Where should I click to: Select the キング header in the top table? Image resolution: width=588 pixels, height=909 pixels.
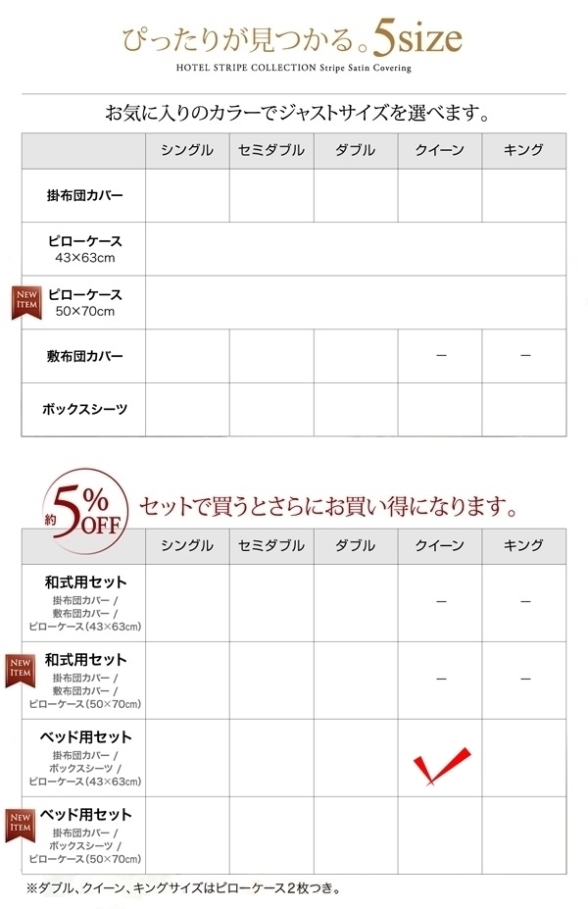coord(523,150)
